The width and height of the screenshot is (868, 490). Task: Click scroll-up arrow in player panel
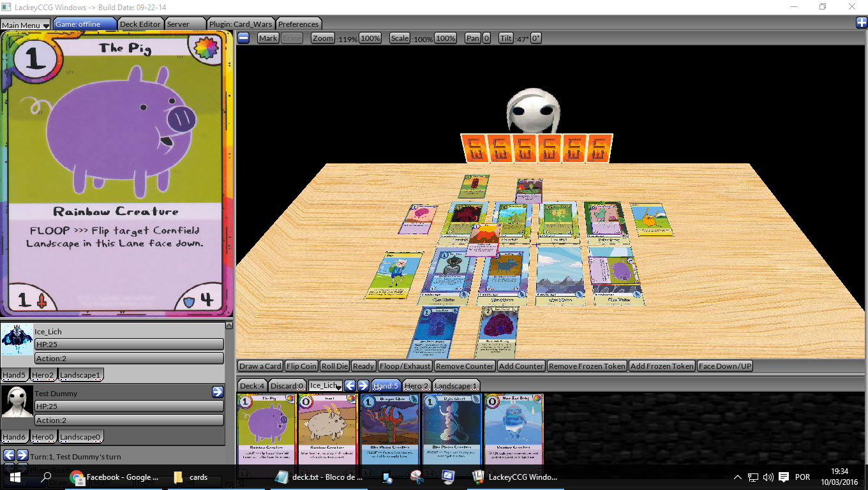[229, 325]
